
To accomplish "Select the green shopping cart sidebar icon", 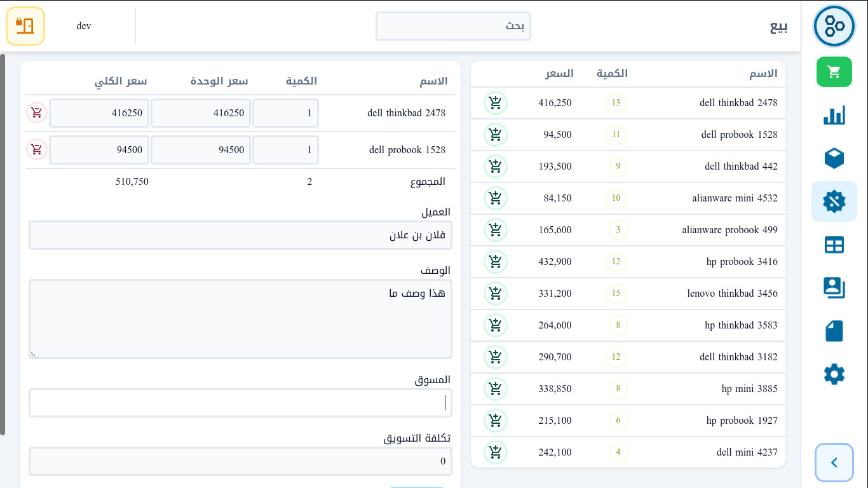I will [834, 72].
